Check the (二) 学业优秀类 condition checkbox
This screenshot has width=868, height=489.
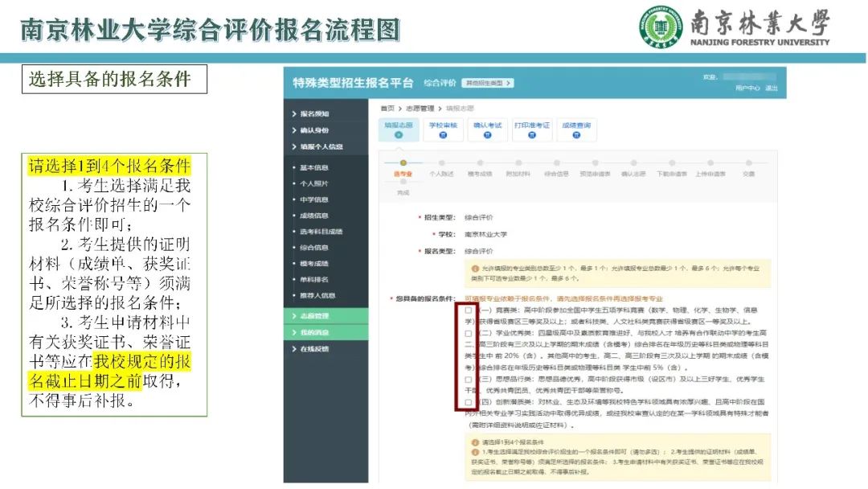(x=469, y=331)
